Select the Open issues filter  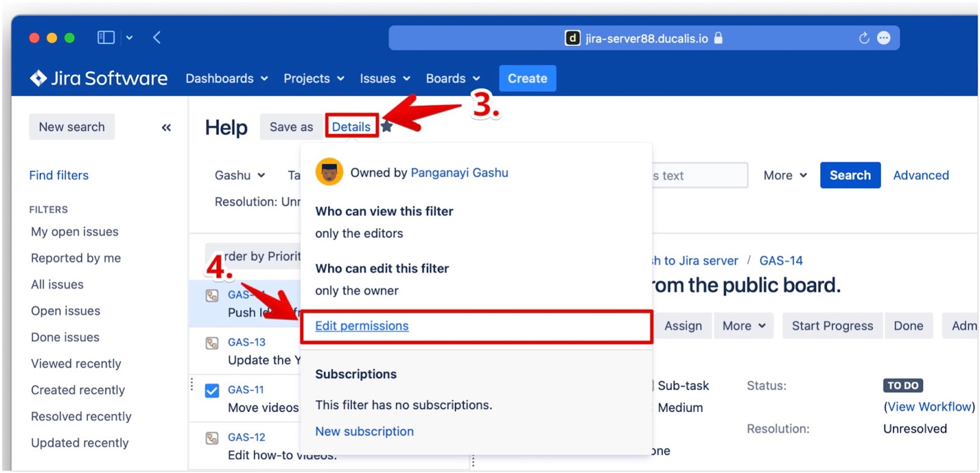click(x=66, y=311)
